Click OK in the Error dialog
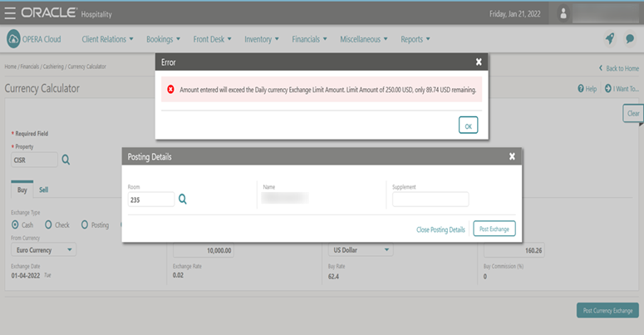644x335 pixels. click(468, 126)
